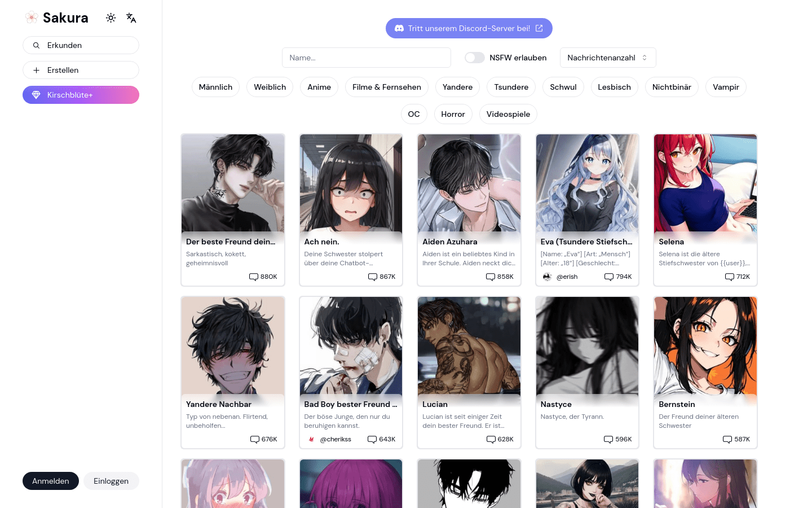Click the diamond icon on Kirschblüte+
The height and width of the screenshot is (508, 812).
(x=36, y=95)
